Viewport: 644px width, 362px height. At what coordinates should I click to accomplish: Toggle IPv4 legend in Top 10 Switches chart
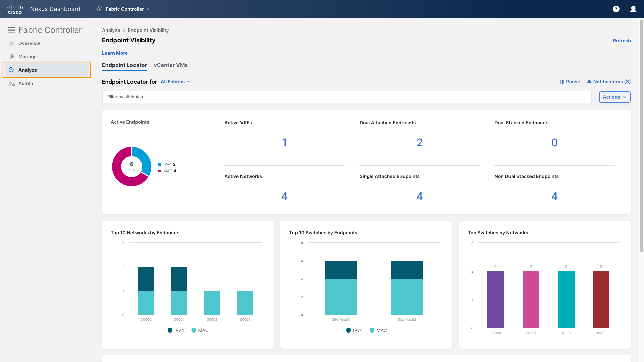click(x=354, y=330)
